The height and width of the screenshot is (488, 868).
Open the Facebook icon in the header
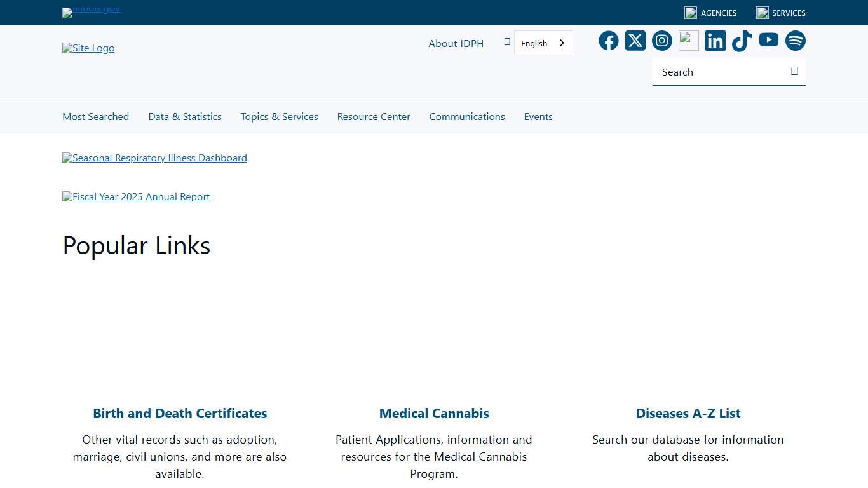608,40
